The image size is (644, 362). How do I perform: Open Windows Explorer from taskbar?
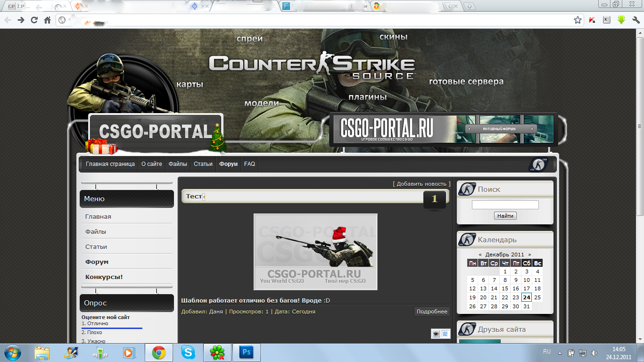click(x=42, y=353)
